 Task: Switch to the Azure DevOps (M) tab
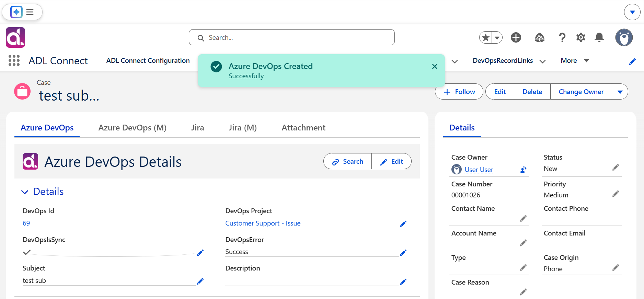pos(133,128)
